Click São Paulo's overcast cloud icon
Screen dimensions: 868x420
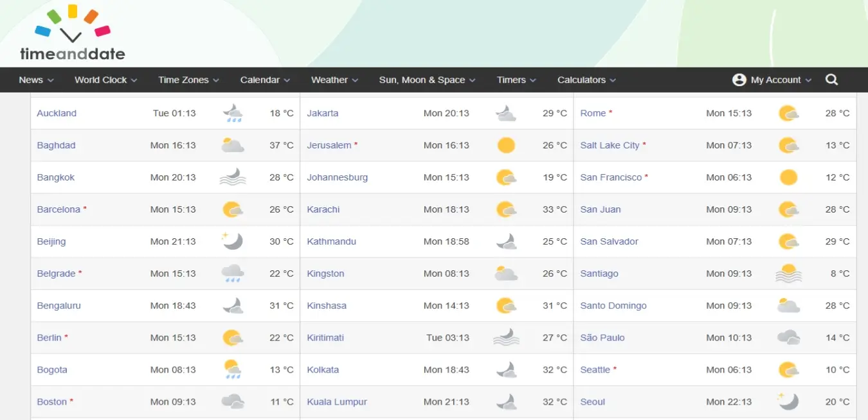click(789, 338)
